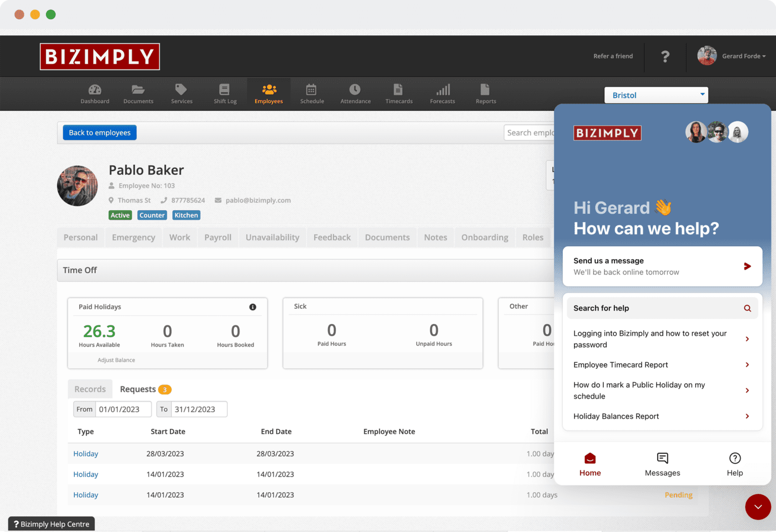776x532 pixels.
Task: Click the Timecards navigation icon
Action: click(399, 93)
